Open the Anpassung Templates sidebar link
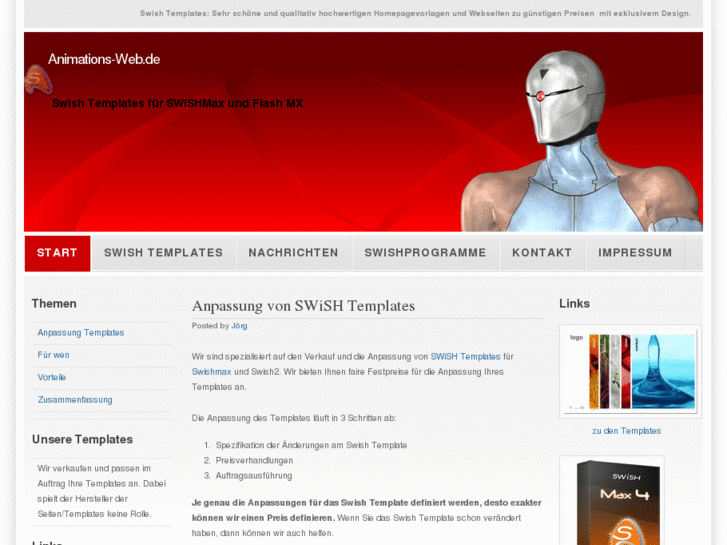The height and width of the screenshot is (545, 727). (81, 333)
